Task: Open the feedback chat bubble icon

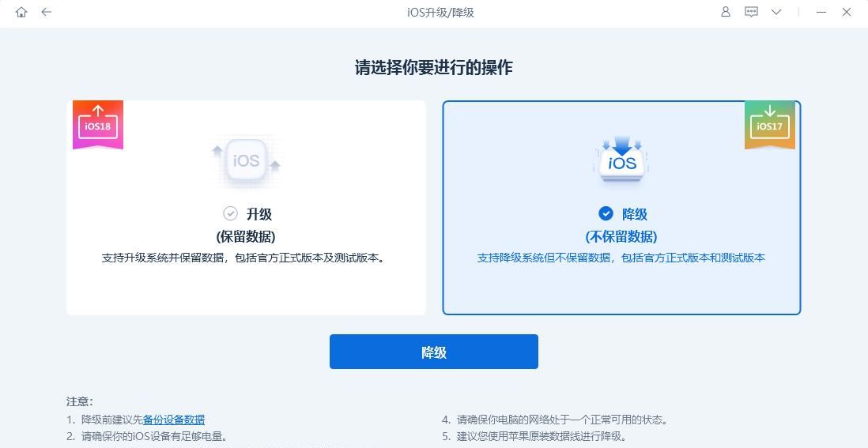Action: [x=751, y=12]
